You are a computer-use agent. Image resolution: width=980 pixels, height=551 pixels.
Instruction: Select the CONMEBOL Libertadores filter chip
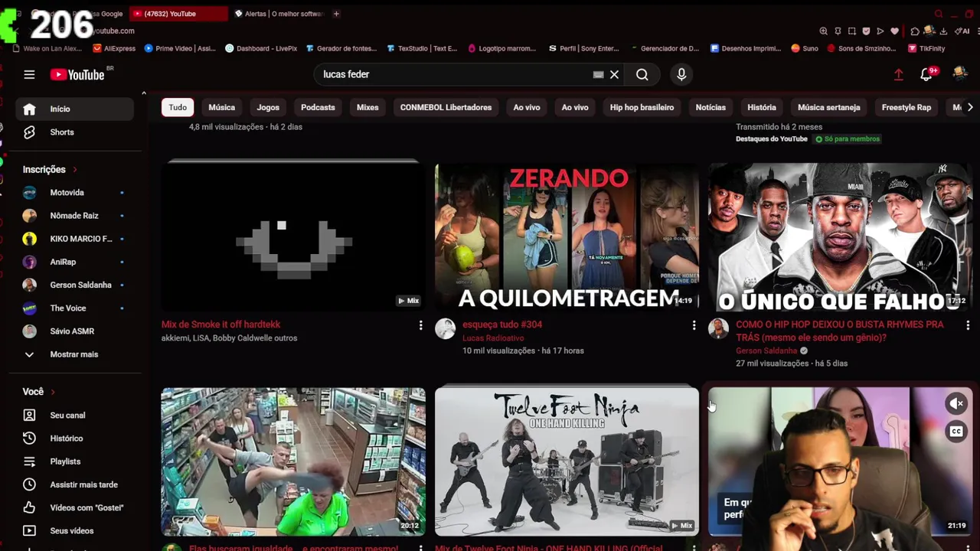coord(446,107)
